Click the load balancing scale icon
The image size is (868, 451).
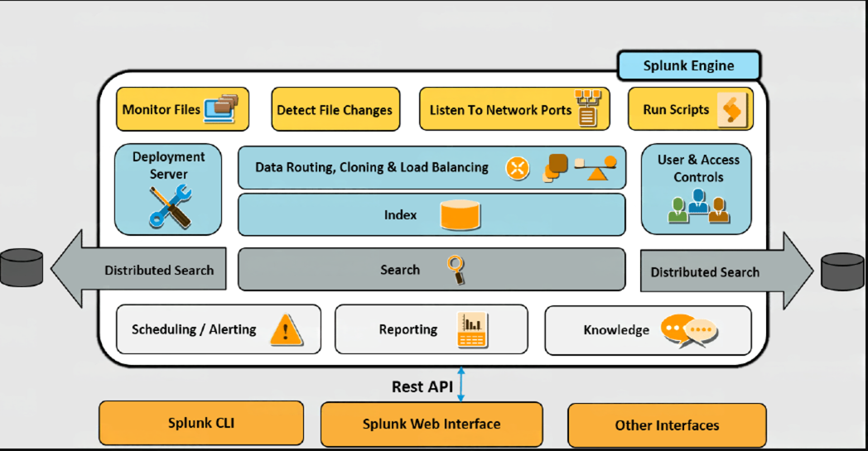click(596, 166)
